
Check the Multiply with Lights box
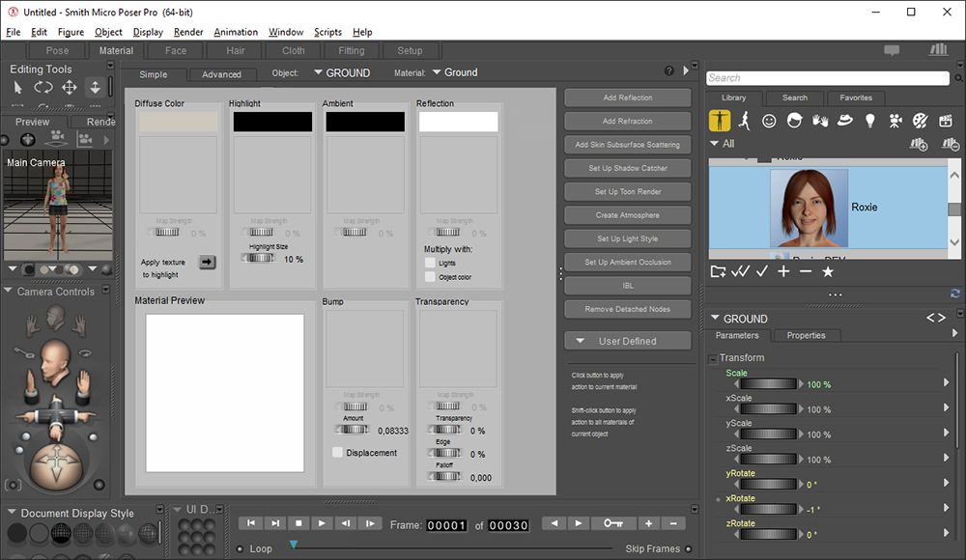coord(430,263)
